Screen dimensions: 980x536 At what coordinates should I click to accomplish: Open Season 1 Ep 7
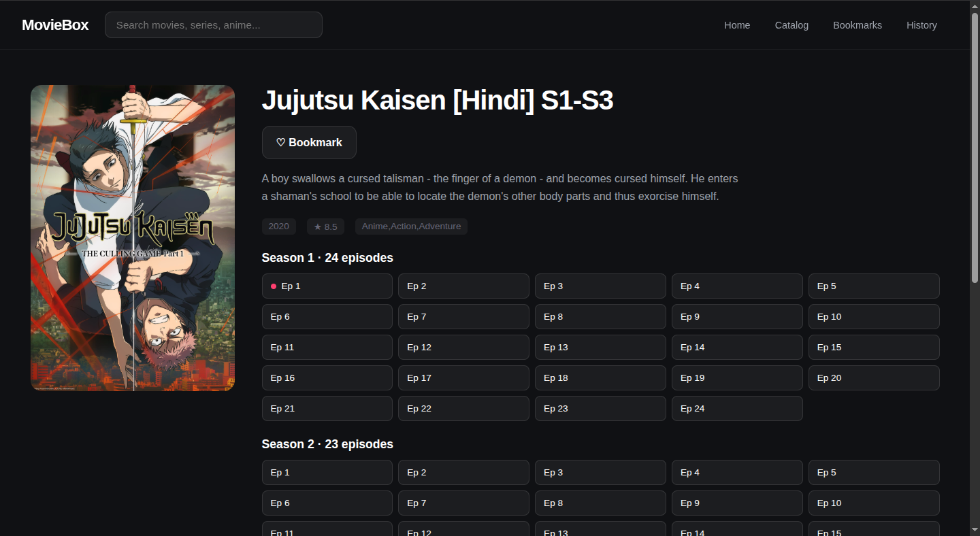pos(463,317)
